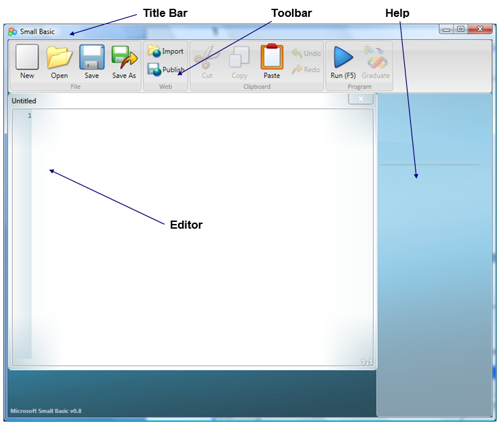
Task: Click the Small Basic logo in title bar
Action: pyautogui.click(x=13, y=32)
